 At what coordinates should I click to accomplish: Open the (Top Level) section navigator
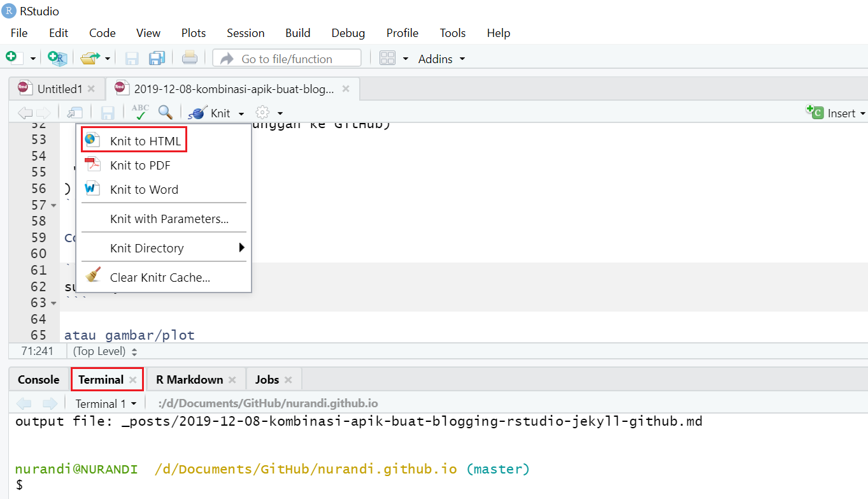[105, 351]
